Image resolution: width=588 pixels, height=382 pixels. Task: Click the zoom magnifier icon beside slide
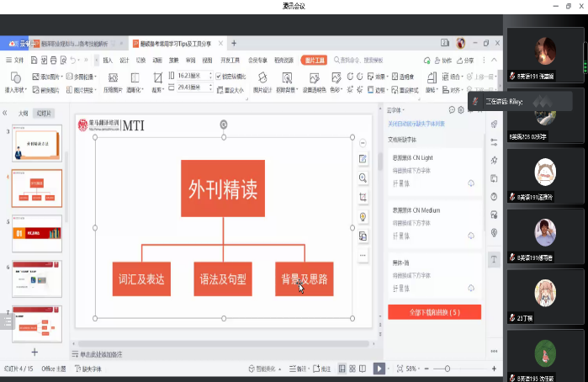[x=363, y=178]
